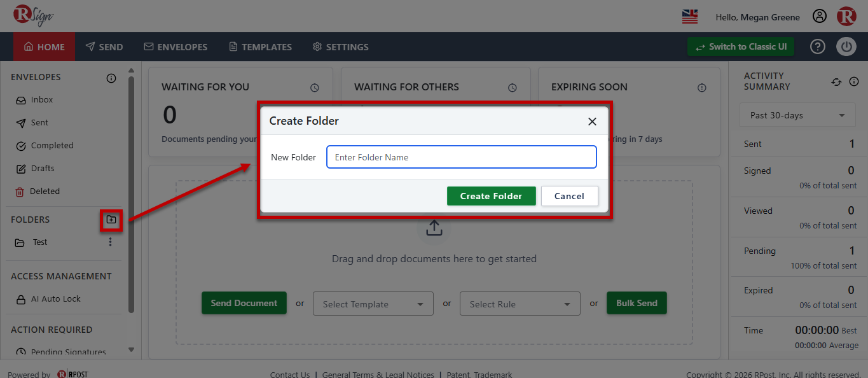Open the Select Rule dropdown
Screen dimensions: 868x378
click(520, 304)
